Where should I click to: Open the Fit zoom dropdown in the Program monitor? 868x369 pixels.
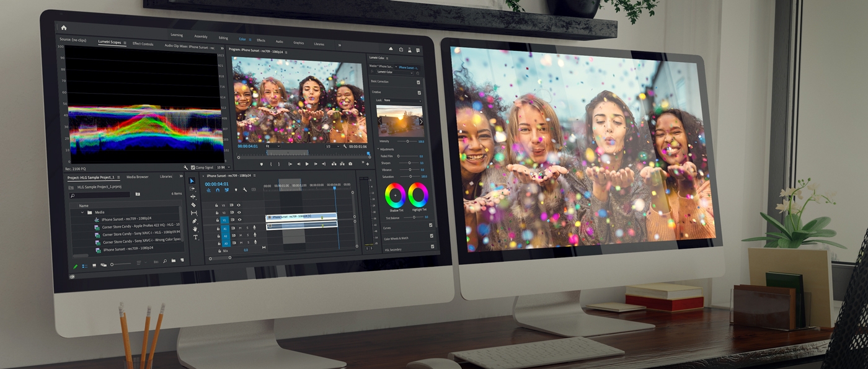coord(272,146)
